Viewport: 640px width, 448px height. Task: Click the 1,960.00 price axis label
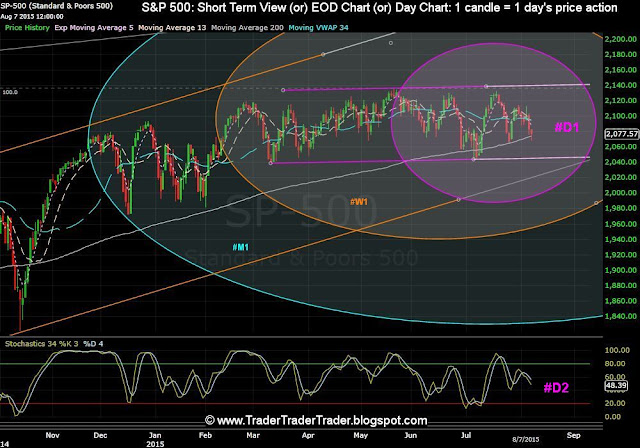pyautogui.click(x=621, y=224)
